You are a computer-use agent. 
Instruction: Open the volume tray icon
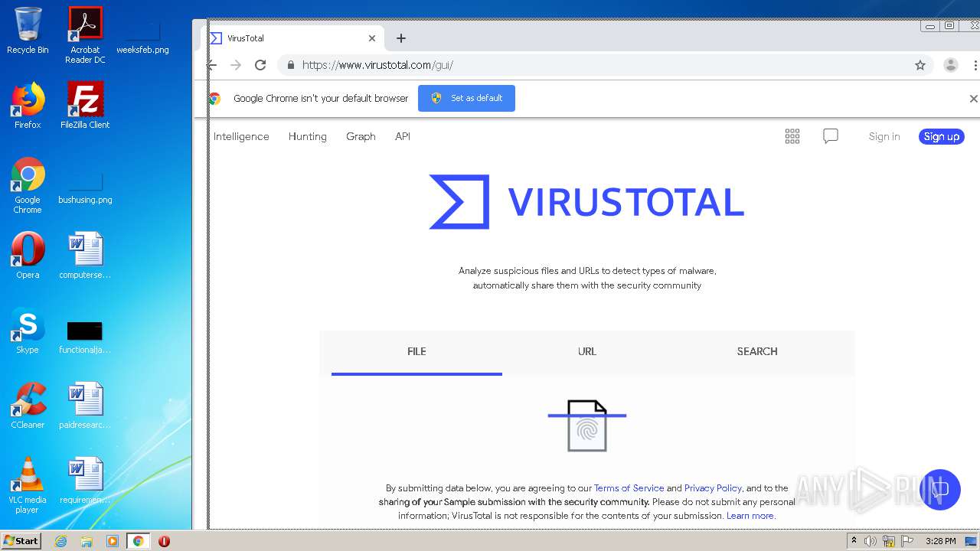[871, 541]
